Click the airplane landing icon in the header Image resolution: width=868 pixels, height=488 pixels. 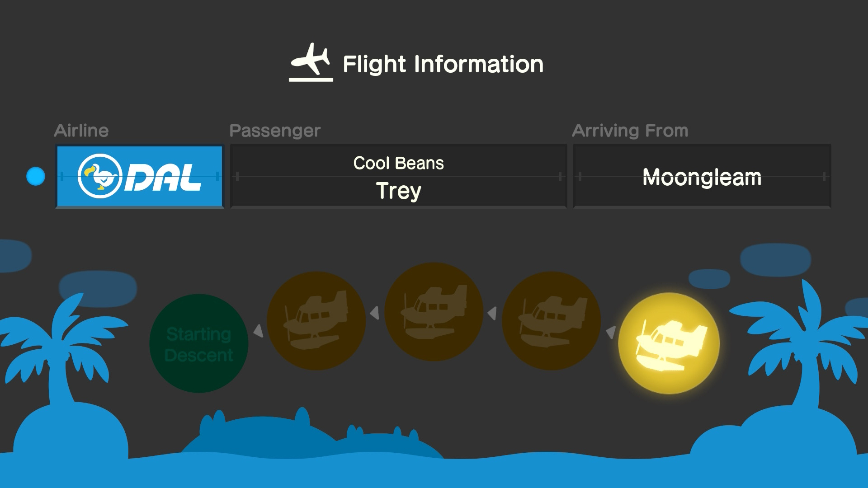pos(311,62)
